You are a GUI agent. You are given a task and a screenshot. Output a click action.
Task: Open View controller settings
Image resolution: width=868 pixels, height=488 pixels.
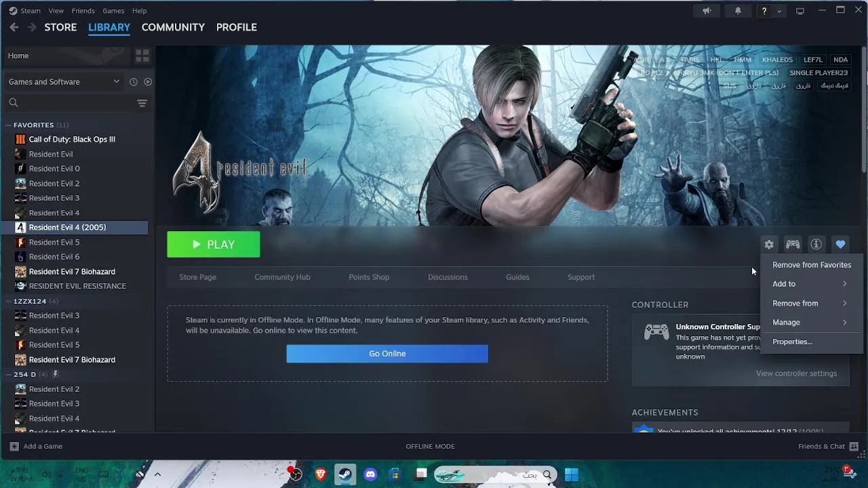click(x=796, y=373)
